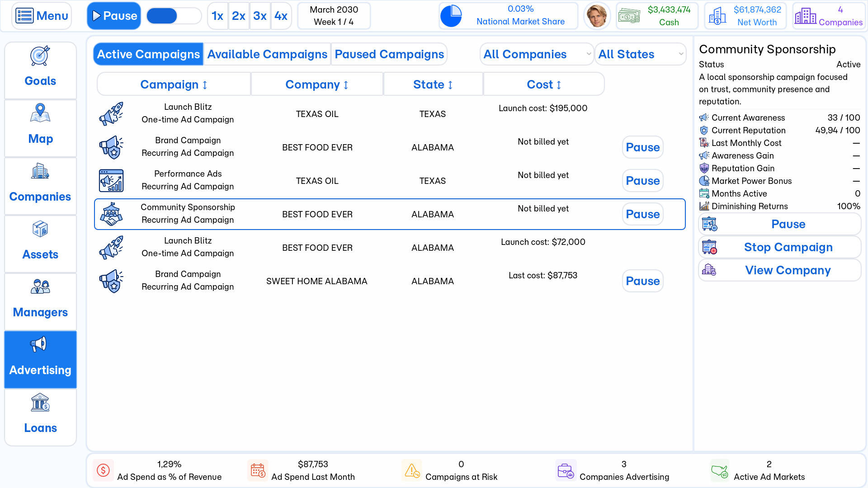Open the Goals target icon
868x488 pixels.
(x=40, y=56)
